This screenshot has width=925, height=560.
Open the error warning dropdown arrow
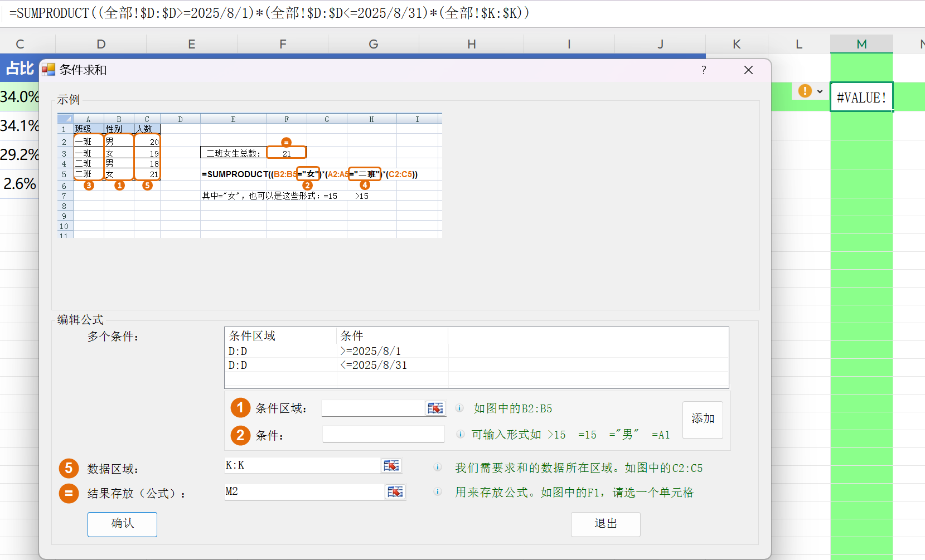[820, 91]
